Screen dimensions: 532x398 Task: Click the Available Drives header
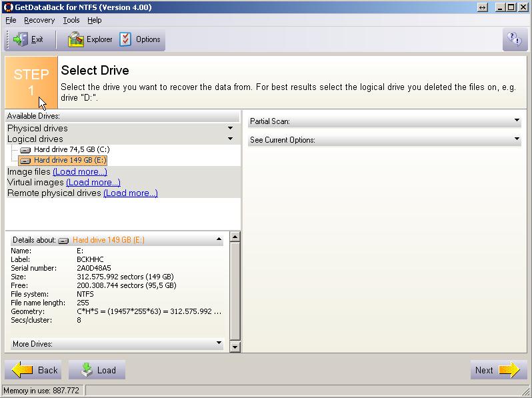(123, 116)
